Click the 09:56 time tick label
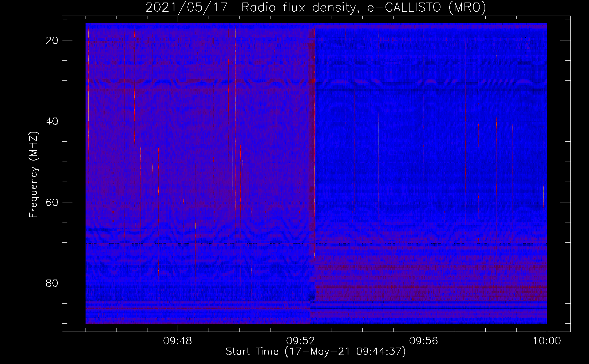This screenshot has height=364, width=589. (x=423, y=341)
